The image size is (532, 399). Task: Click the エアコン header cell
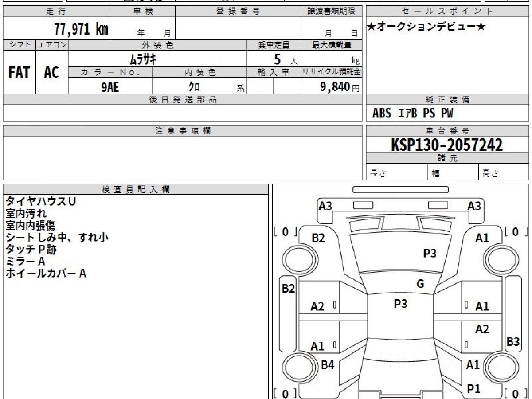[52, 45]
